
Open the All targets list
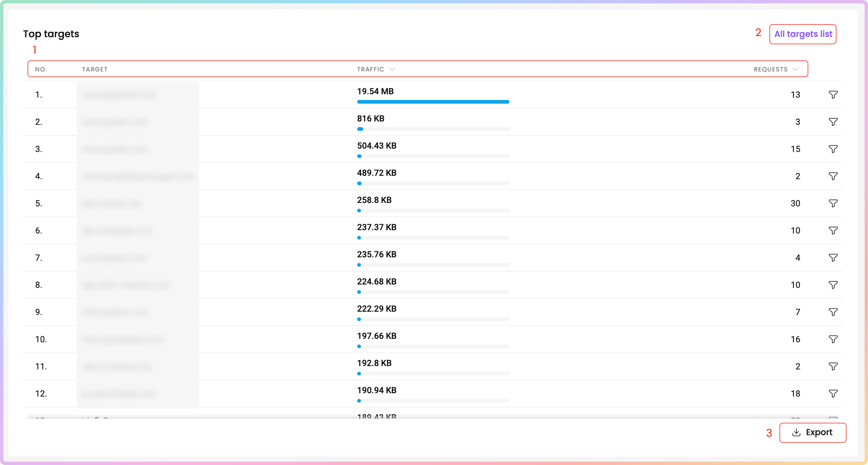coord(803,34)
